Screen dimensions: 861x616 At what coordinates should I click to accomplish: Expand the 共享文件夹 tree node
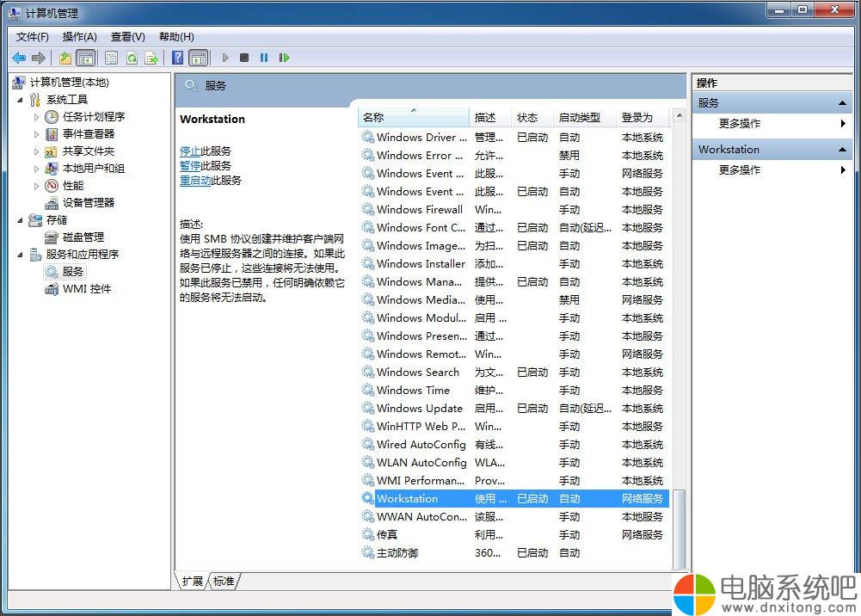[x=36, y=151]
